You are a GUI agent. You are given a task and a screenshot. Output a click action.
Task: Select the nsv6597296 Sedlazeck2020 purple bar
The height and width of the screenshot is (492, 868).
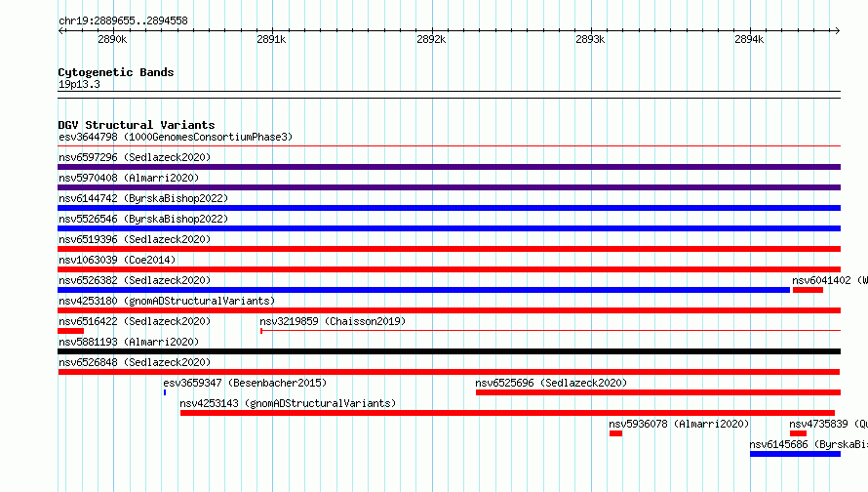[449, 167]
